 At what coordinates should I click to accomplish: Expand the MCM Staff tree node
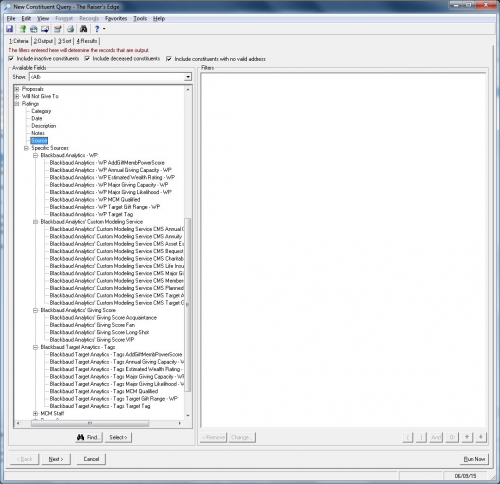(x=36, y=414)
